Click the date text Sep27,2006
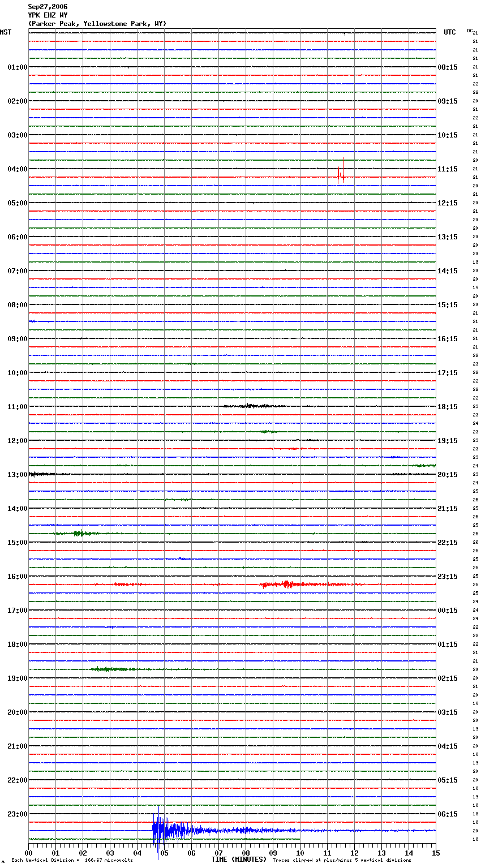 (48, 7)
